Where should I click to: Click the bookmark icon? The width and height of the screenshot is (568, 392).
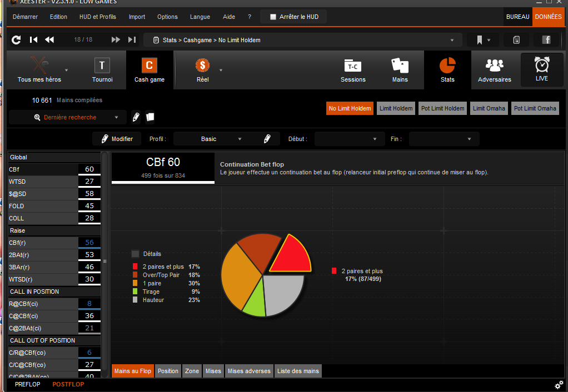(479, 40)
